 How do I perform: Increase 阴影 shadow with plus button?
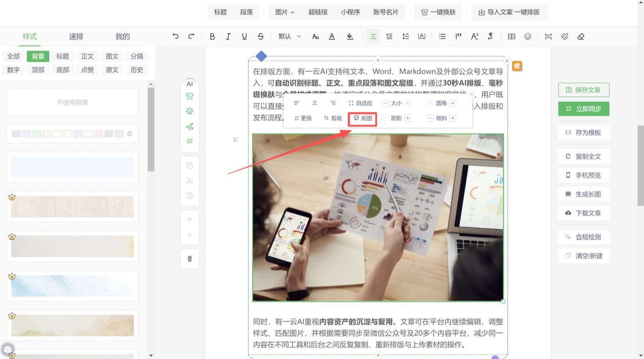408,118
